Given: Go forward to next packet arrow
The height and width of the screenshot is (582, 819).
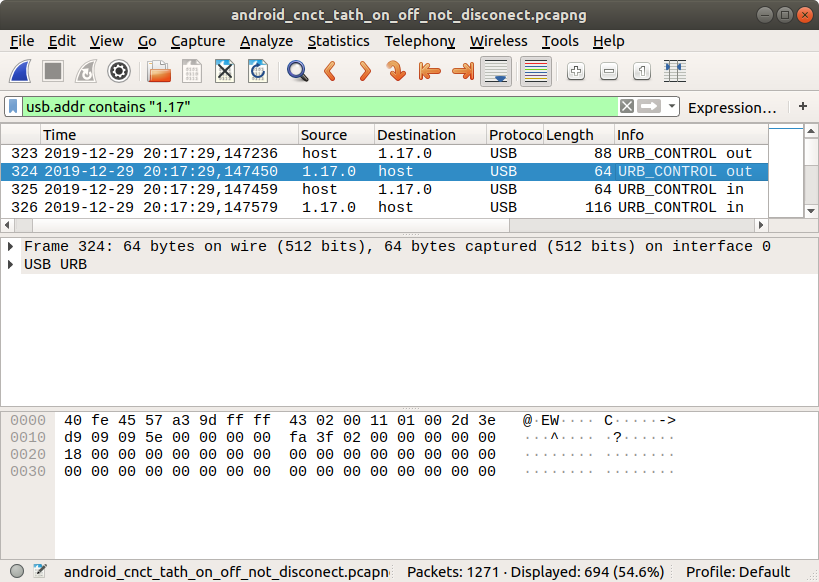Looking at the screenshot, I should (x=365, y=72).
